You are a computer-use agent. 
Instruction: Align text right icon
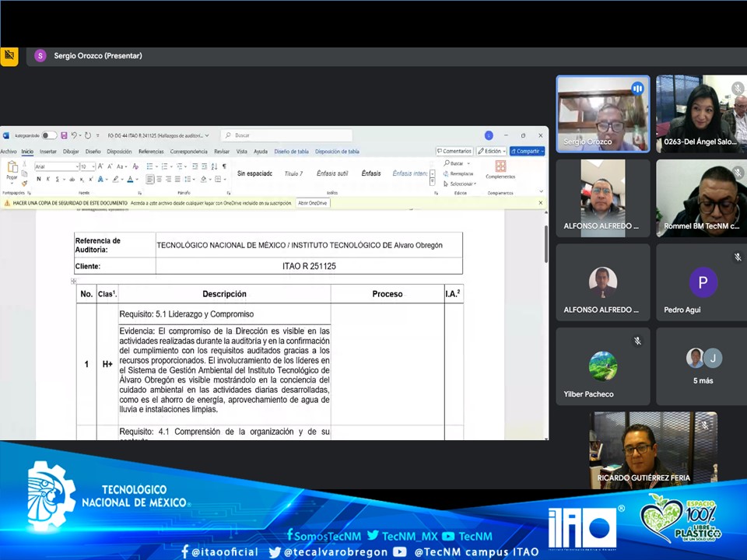click(x=168, y=179)
